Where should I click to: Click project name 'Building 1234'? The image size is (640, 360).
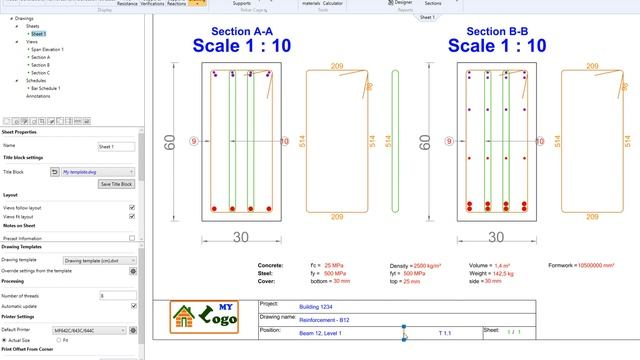[x=316, y=307]
